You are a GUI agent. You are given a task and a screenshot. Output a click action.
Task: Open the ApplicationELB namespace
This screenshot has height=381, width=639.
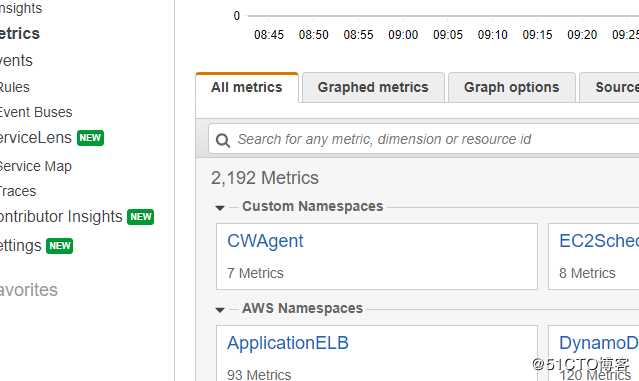coord(288,343)
